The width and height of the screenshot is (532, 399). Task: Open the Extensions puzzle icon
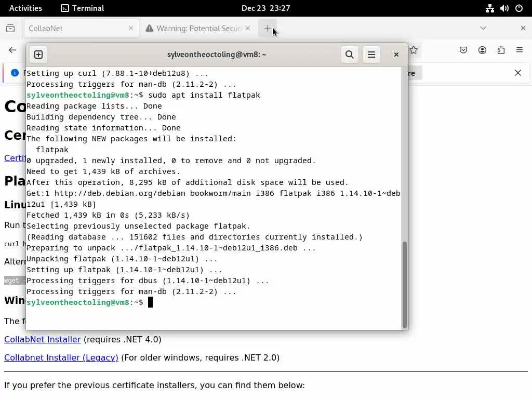click(x=501, y=50)
